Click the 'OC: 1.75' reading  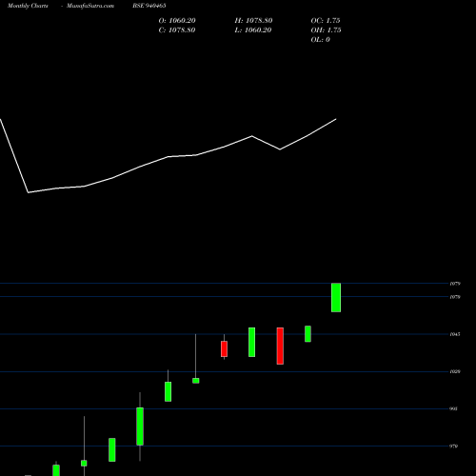326,21
